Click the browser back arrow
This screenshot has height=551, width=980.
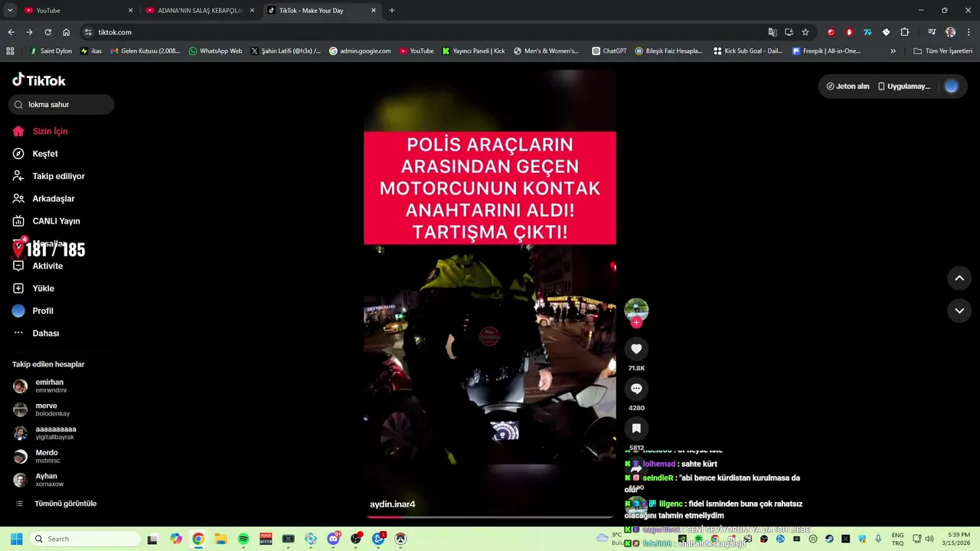click(11, 32)
